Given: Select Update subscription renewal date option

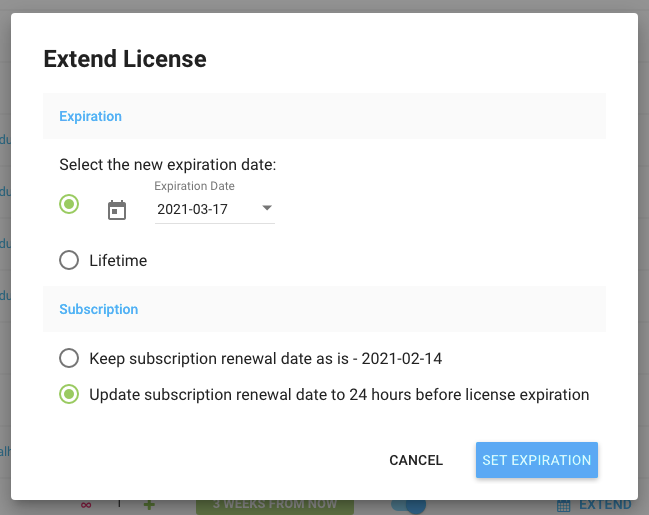Looking at the screenshot, I should point(69,394).
